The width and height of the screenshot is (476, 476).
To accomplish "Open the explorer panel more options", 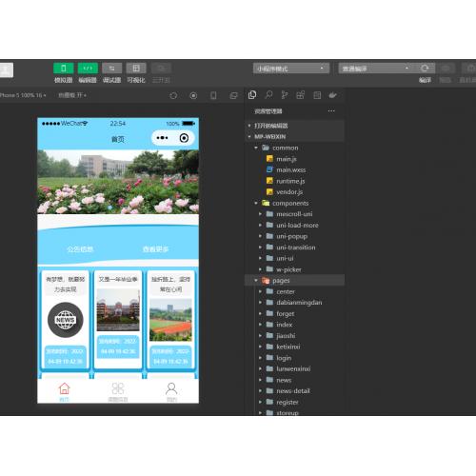I will point(331,110).
